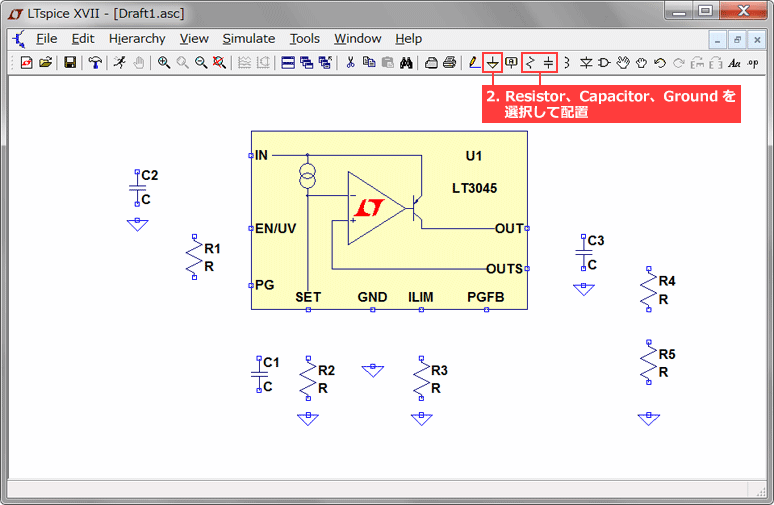Select ground symbol below C2
The height and width of the screenshot is (505, 774).
click(137, 225)
